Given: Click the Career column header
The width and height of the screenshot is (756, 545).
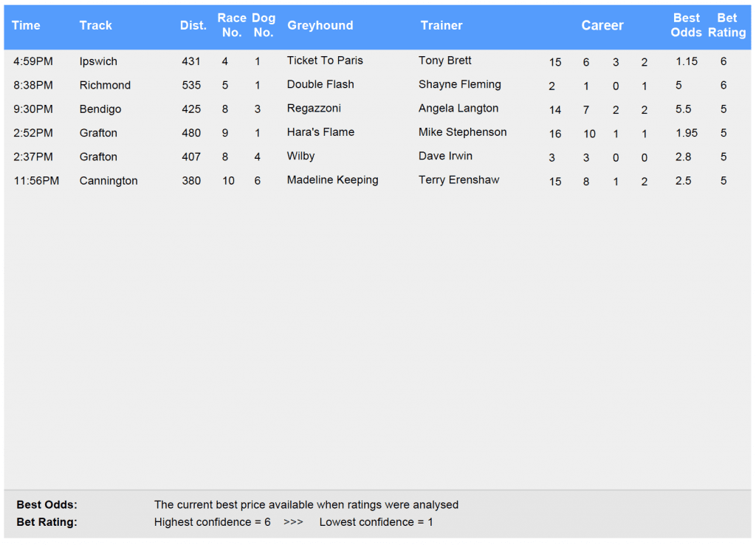Looking at the screenshot, I should 602,26.
